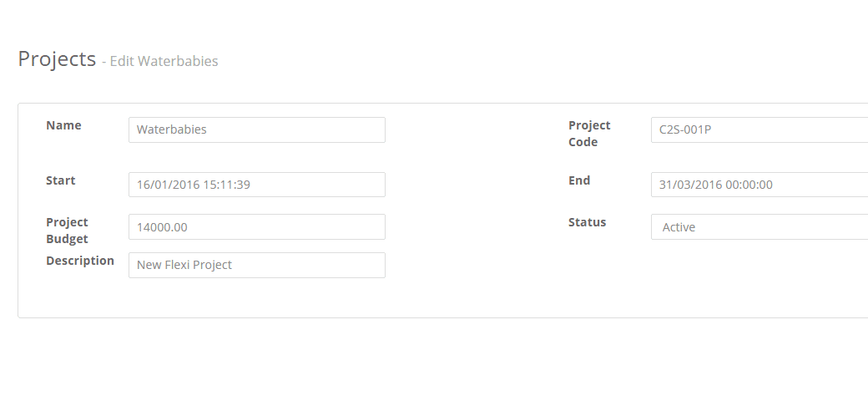The height and width of the screenshot is (411, 868).
Task: Click the Name label
Action: coord(63,125)
